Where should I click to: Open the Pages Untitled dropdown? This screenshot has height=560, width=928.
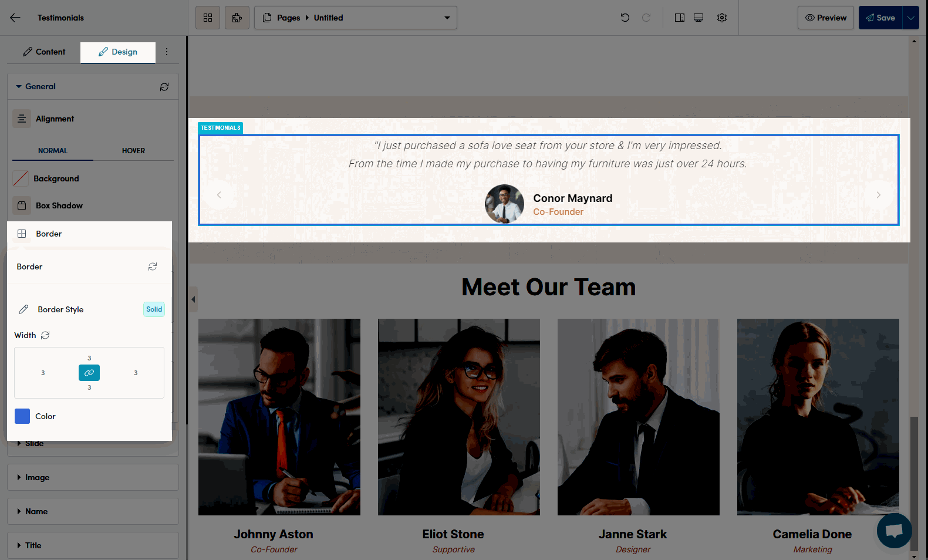point(356,18)
